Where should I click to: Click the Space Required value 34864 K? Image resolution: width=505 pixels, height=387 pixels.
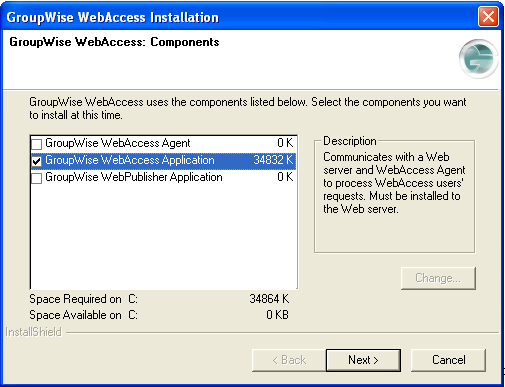click(269, 299)
